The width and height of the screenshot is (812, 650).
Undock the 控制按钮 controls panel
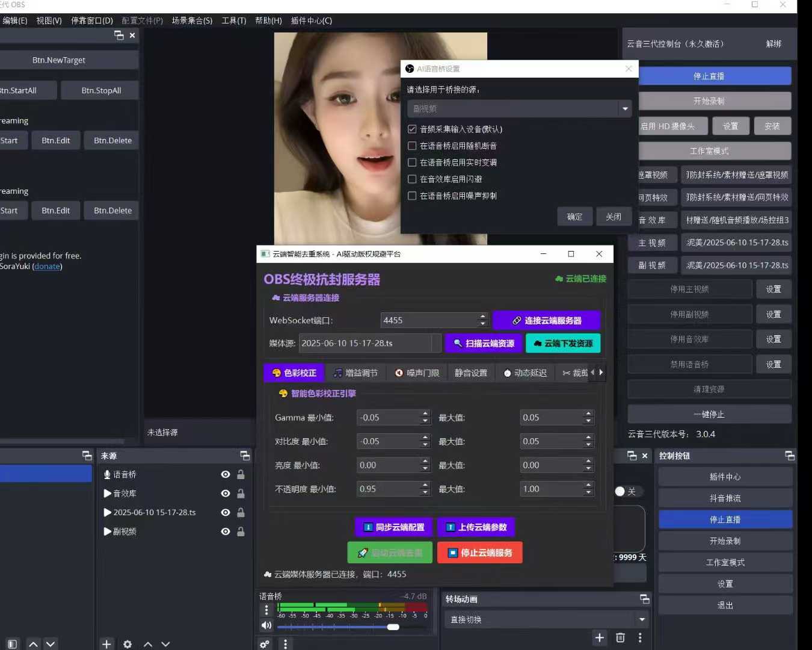tap(790, 456)
